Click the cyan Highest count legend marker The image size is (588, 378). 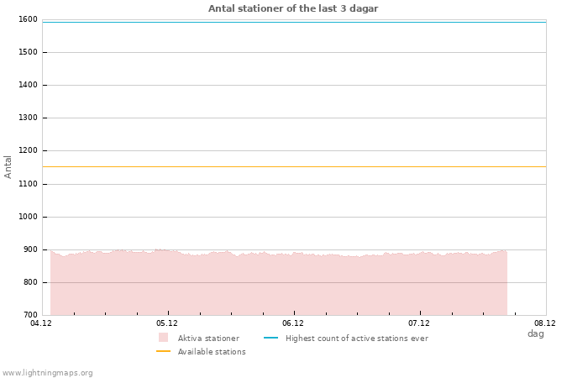tap(270, 338)
